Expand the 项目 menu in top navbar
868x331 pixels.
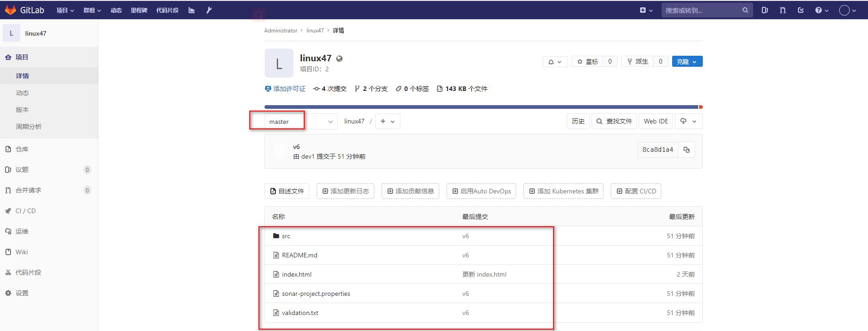pos(65,10)
